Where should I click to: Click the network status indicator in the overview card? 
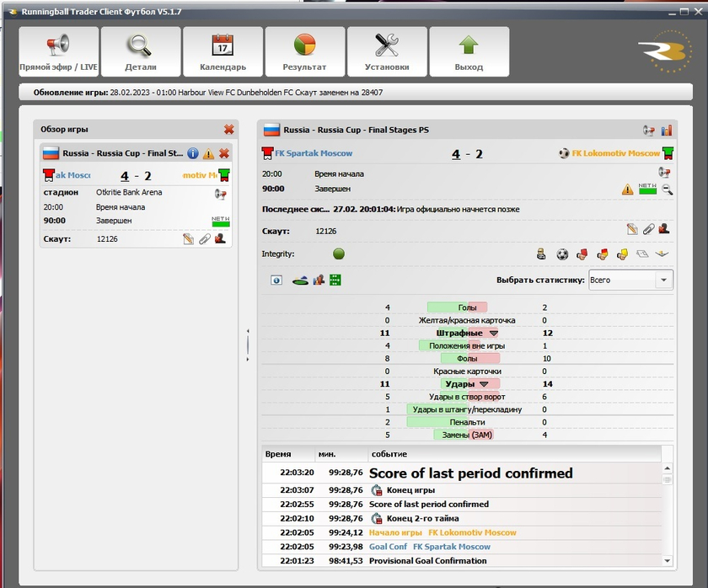click(221, 221)
